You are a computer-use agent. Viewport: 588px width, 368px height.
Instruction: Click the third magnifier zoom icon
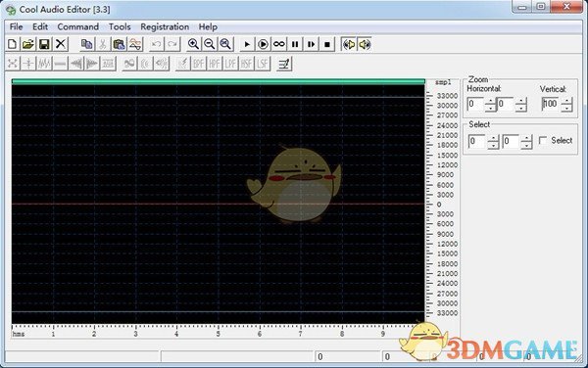pyautogui.click(x=225, y=44)
